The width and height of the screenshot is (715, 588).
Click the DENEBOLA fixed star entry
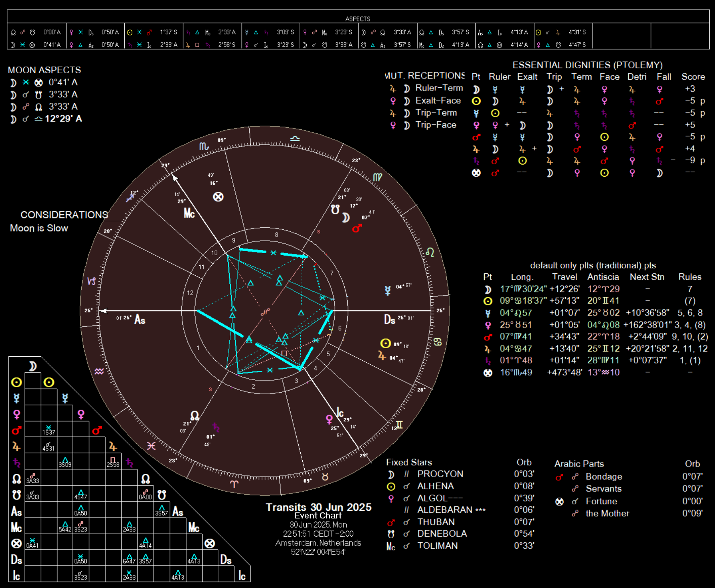[442, 534]
